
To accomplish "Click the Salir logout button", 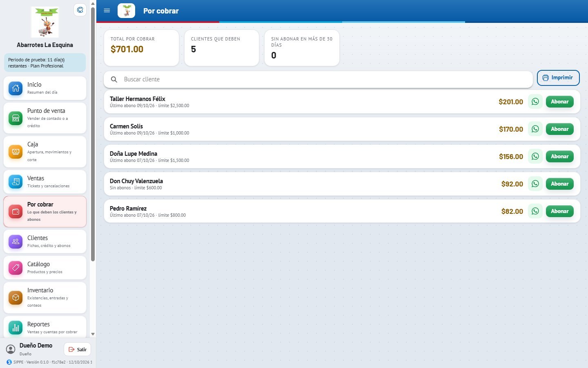I will [x=78, y=350].
